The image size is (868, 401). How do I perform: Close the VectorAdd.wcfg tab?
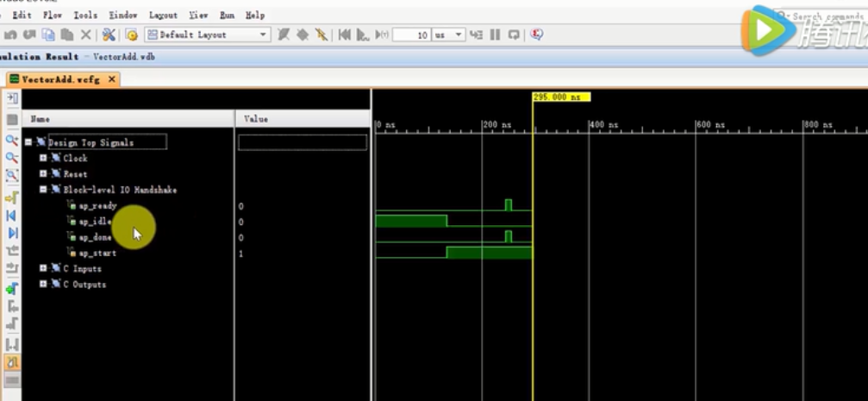point(111,79)
